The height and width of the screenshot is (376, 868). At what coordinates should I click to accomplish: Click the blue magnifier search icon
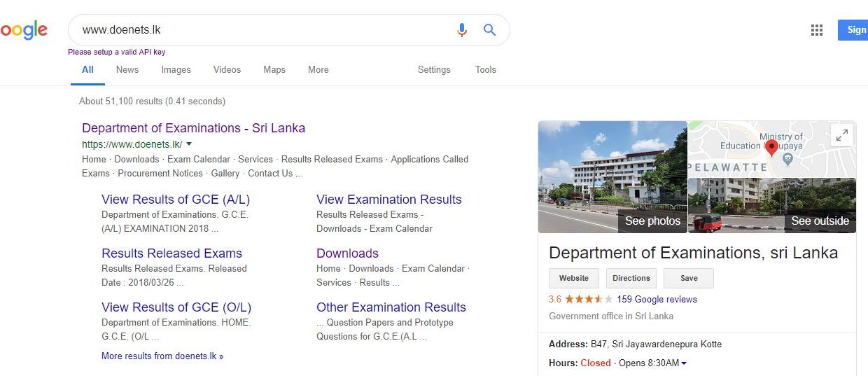pyautogui.click(x=489, y=30)
